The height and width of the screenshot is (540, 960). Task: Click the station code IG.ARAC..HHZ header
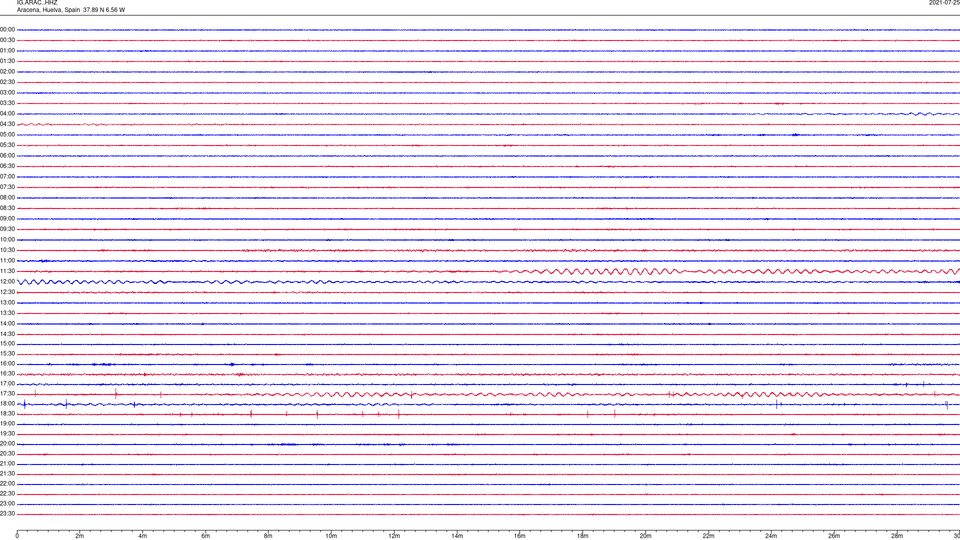click(x=37, y=2)
